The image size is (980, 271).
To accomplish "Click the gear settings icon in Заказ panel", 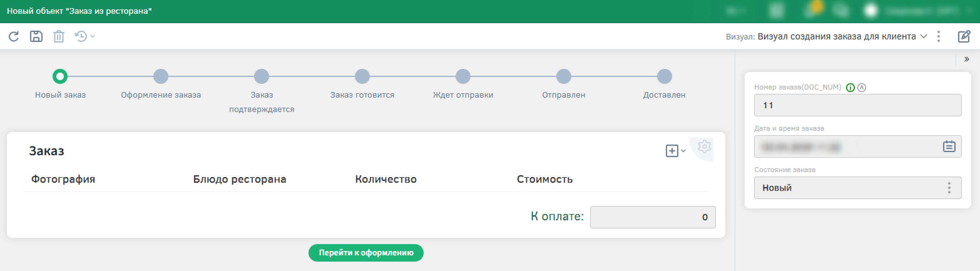I will (x=704, y=147).
